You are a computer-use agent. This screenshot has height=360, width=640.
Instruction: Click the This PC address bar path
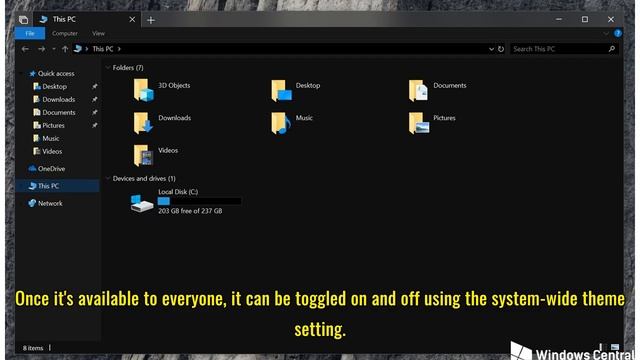pos(102,49)
